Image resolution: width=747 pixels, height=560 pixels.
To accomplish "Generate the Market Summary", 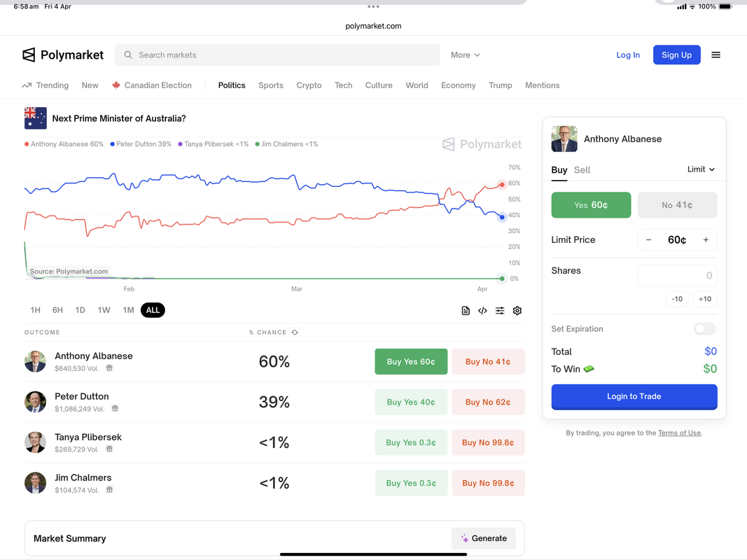I will point(483,538).
